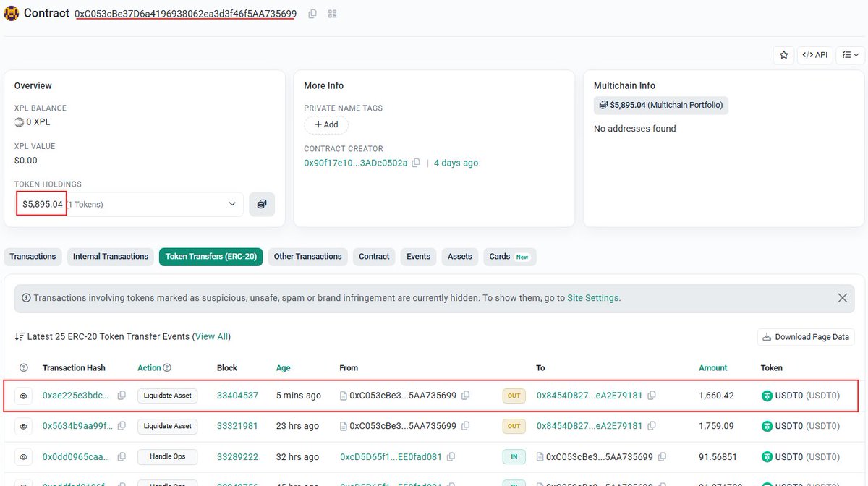Image resolution: width=868 pixels, height=486 pixels.
Task: Open contract creator 0x90f17e10...3ADc0502a
Action: pyautogui.click(x=356, y=163)
